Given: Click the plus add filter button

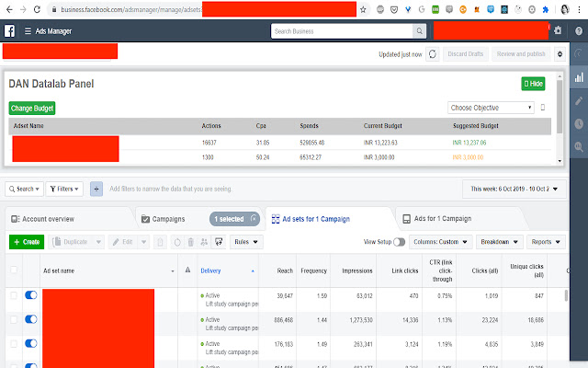Looking at the screenshot, I should [96, 189].
